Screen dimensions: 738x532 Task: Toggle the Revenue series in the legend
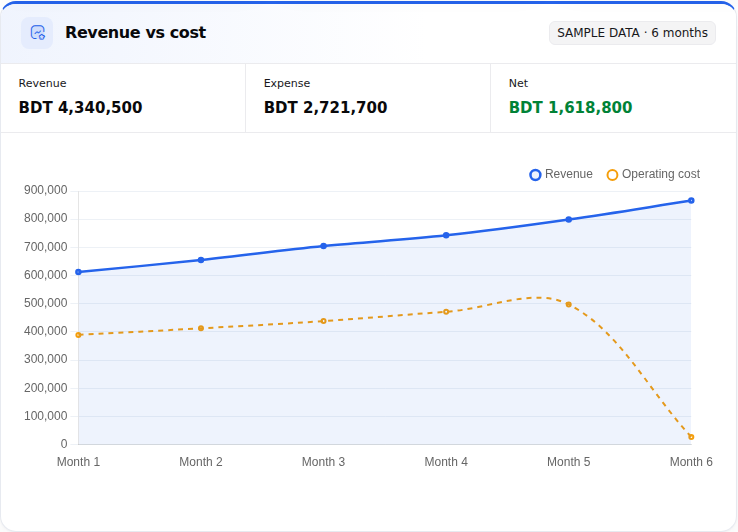click(x=561, y=174)
